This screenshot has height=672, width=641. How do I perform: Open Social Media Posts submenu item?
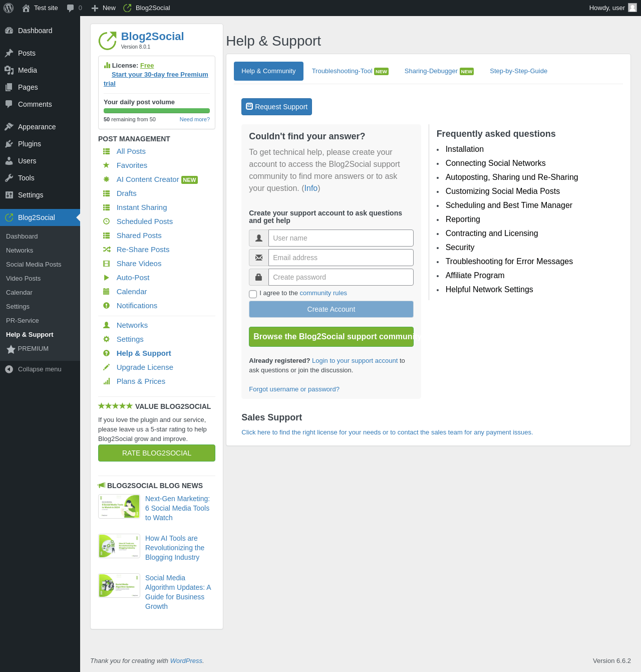[x=34, y=265]
